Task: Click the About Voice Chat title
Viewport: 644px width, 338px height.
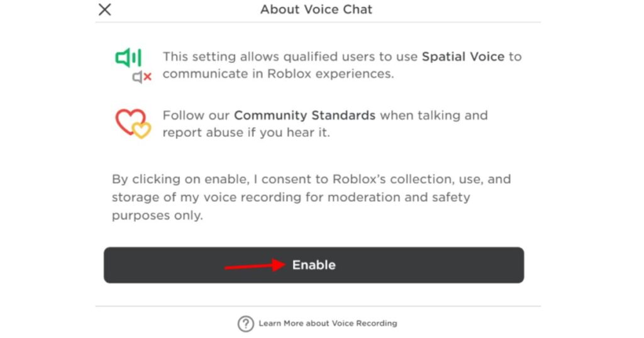Action: pyautogui.click(x=316, y=9)
